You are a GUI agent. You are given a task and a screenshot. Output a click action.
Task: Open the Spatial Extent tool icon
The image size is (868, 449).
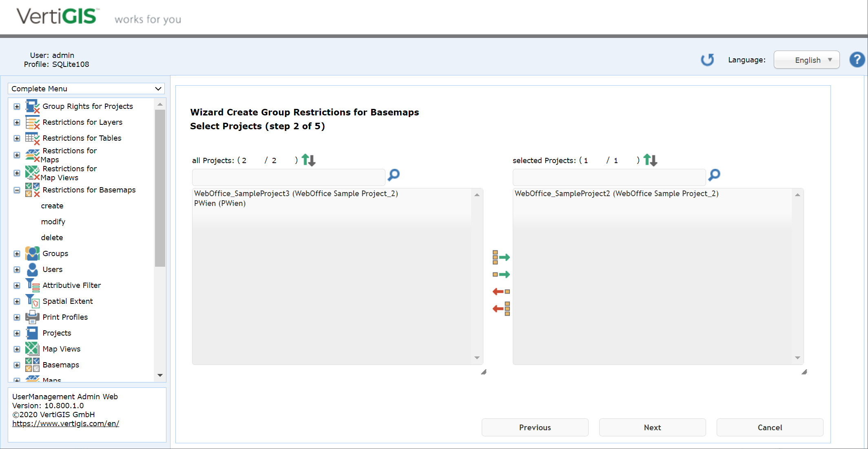(x=33, y=301)
